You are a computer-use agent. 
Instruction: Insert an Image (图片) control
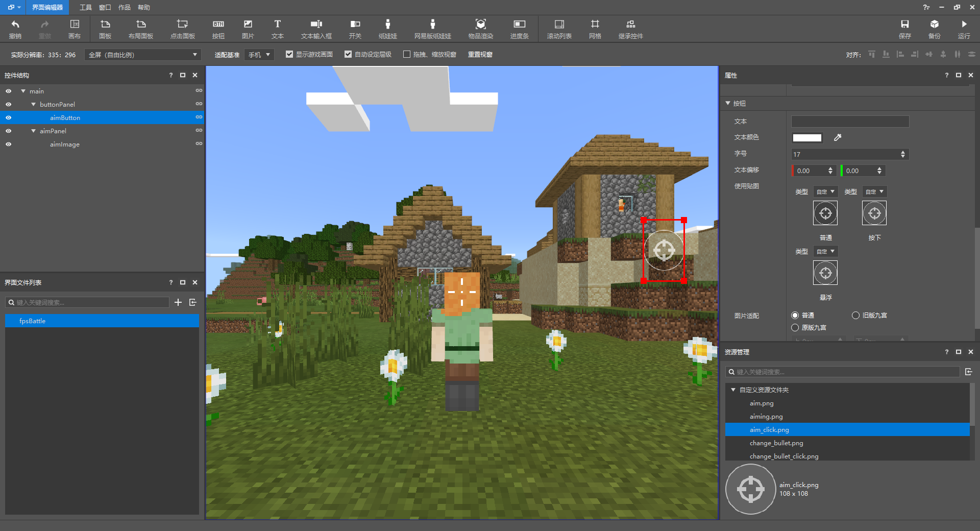point(248,29)
